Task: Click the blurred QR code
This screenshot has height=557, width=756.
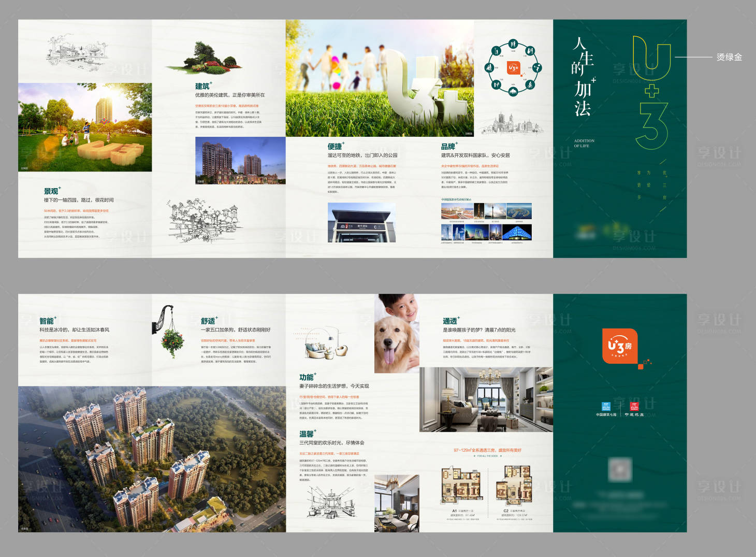Action: tap(620, 469)
